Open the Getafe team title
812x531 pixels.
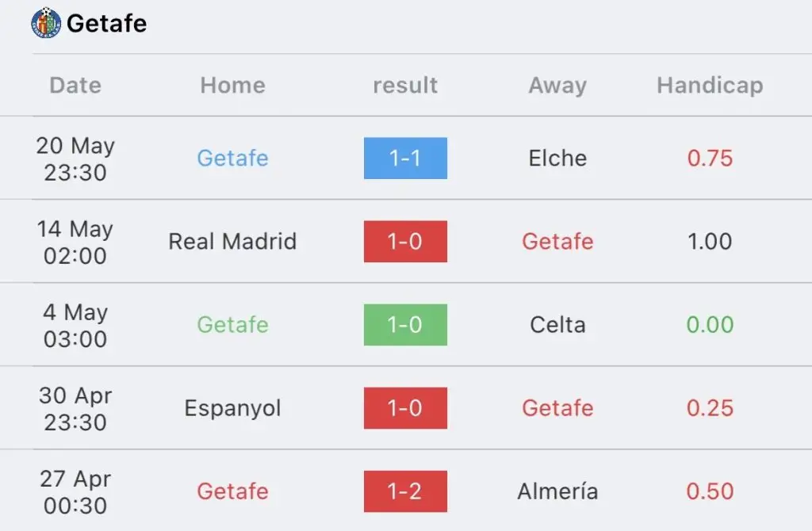click(x=107, y=23)
